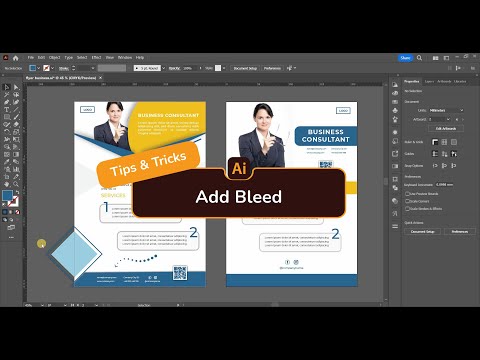480x360 pixels.
Task: Toggle the Show Rulers button
Action: click(435, 142)
